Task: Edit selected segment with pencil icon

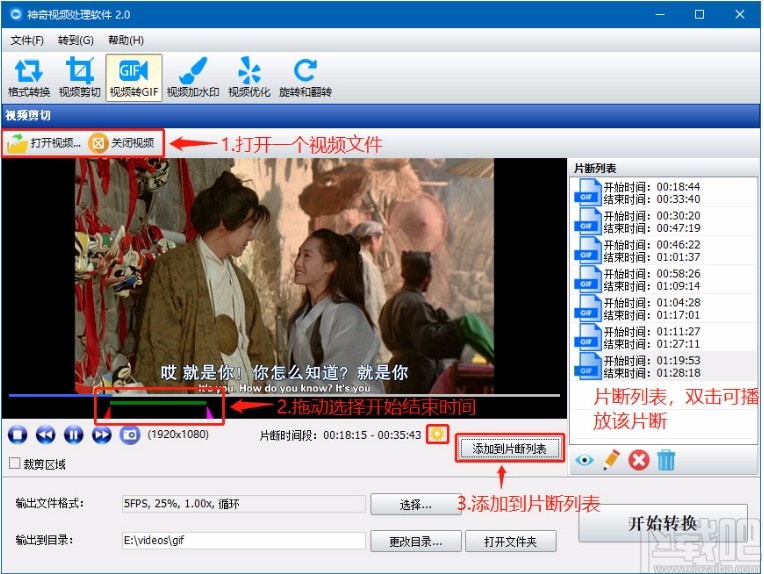Action: pyautogui.click(x=611, y=460)
